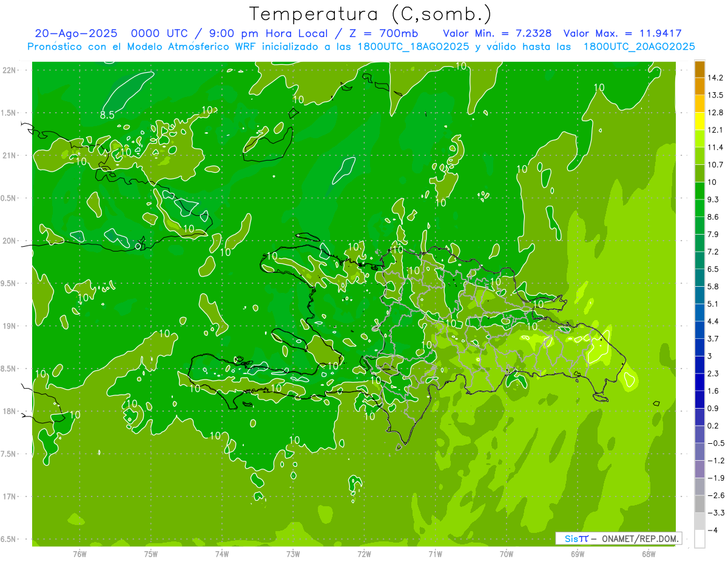Click the "70W" longitude label
The height and width of the screenshot is (562, 728).
tap(506, 554)
